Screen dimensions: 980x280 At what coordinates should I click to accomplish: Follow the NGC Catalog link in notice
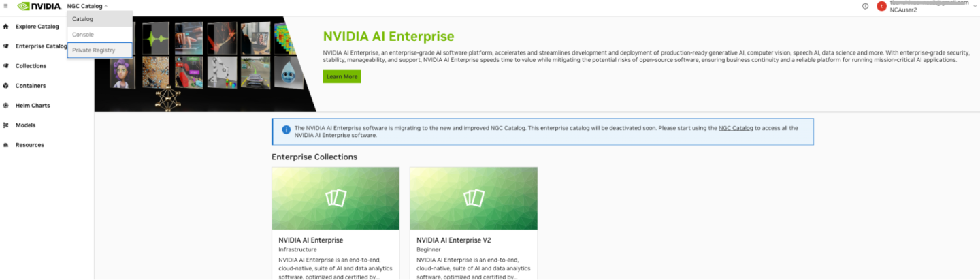coord(736,128)
